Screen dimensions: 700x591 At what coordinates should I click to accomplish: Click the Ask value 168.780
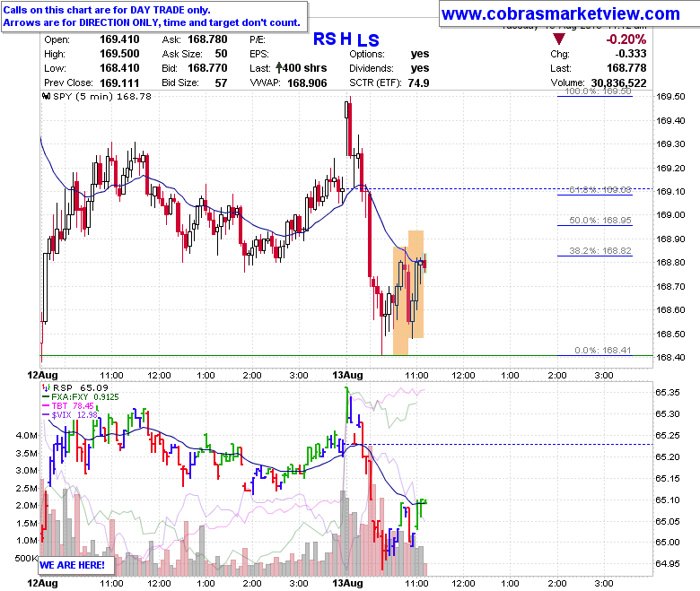[207, 39]
